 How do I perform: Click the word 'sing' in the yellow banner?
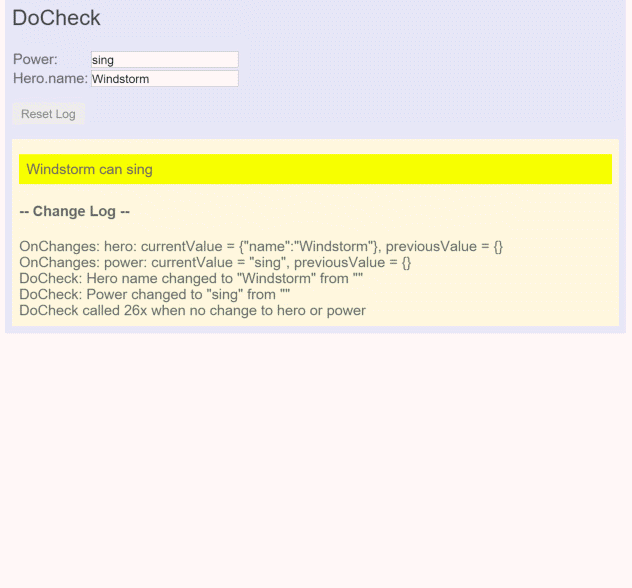(x=139, y=169)
